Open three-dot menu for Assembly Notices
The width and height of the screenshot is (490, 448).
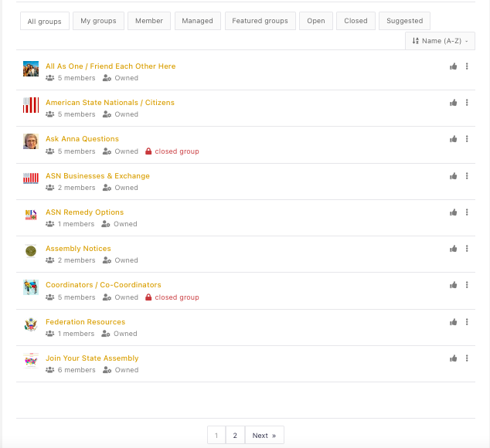coord(467,249)
